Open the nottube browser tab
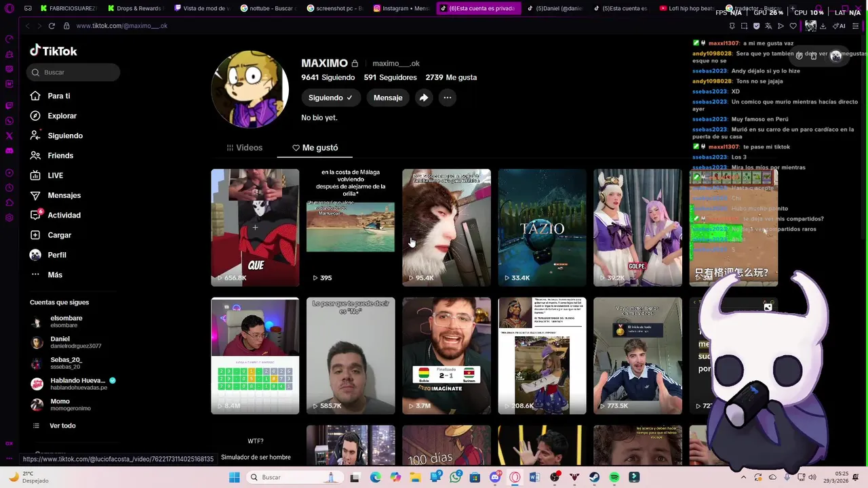Image resolution: width=868 pixels, height=488 pixels. point(265,8)
